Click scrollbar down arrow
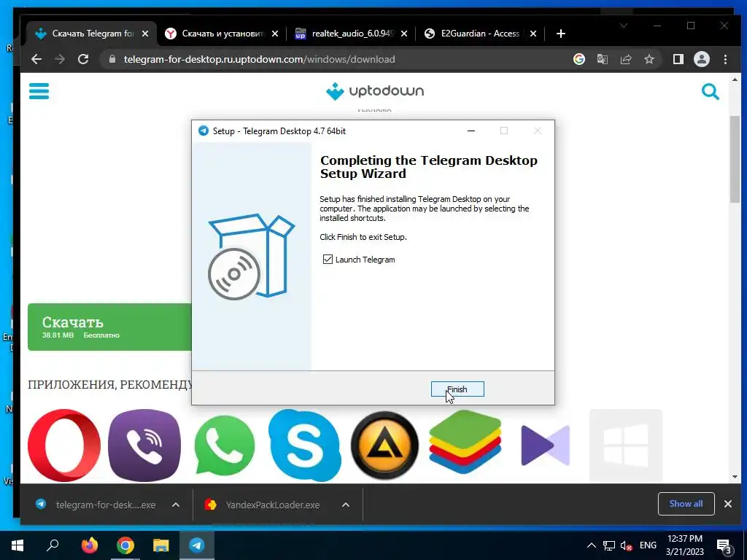747x560 pixels. pyautogui.click(x=735, y=477)
